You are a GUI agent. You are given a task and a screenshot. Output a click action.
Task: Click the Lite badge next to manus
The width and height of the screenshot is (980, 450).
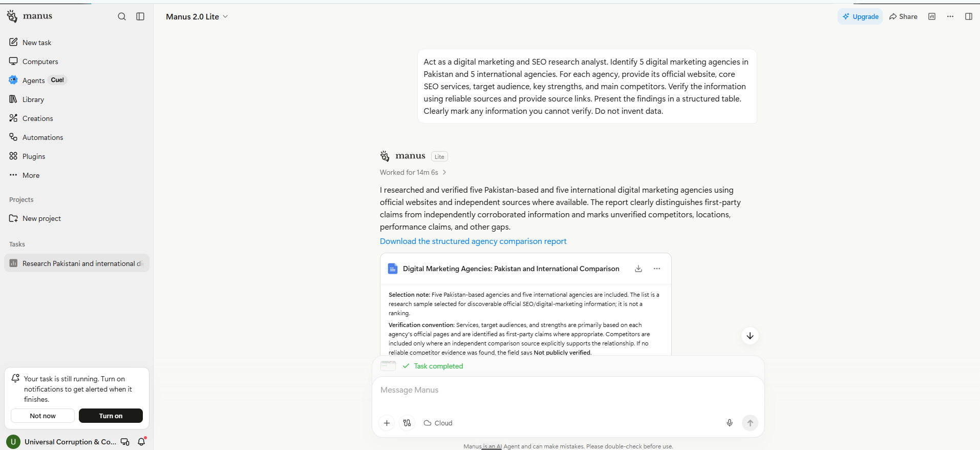tap(439, 156)
